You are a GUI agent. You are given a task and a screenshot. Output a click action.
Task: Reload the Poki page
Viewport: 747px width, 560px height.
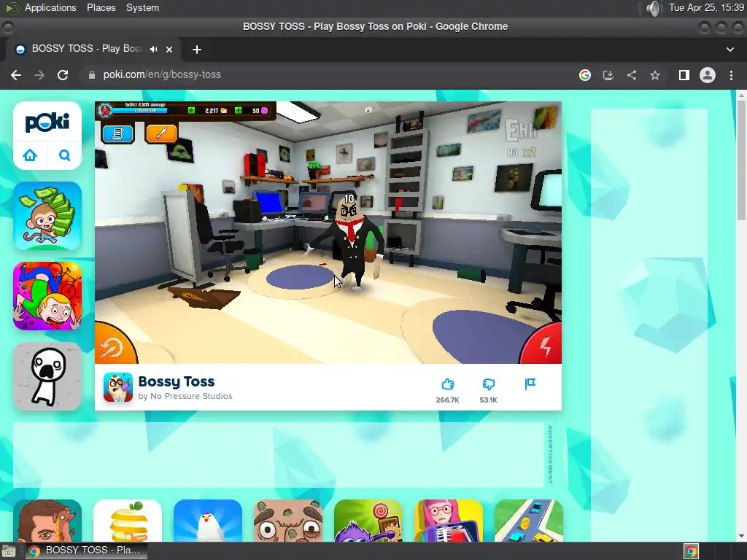point(63,75)
